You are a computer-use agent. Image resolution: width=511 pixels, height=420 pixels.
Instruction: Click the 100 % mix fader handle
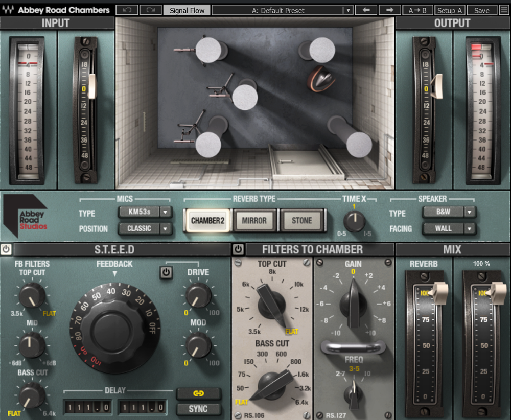[x=497, y=293]
